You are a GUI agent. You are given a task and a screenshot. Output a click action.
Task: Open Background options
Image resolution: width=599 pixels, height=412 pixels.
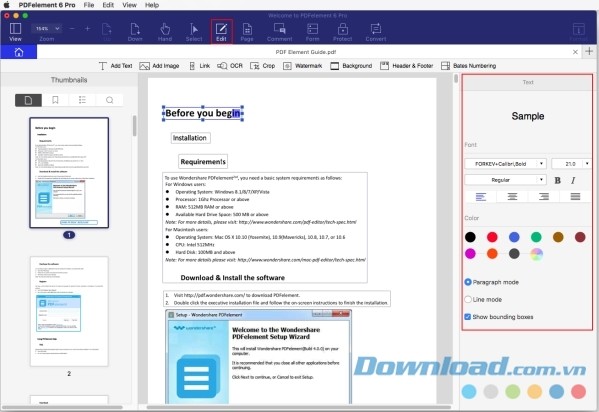click(351, 66)
